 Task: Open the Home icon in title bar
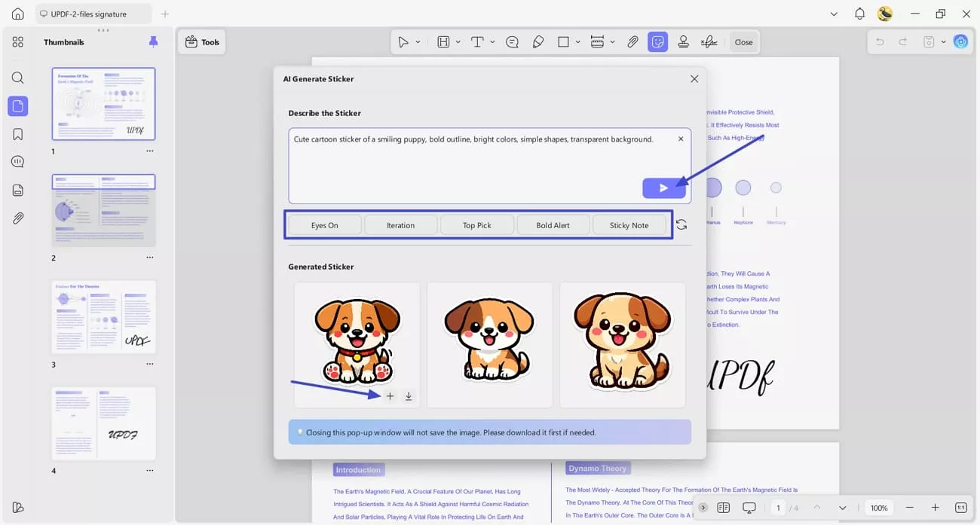(18, 14)
